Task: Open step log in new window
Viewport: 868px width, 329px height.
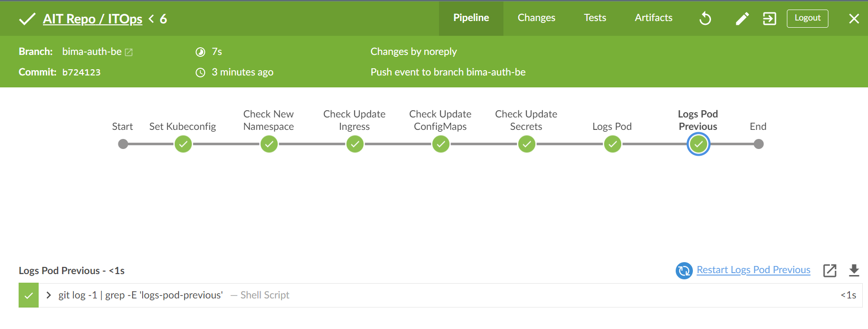Action: [x=830, y=270]
